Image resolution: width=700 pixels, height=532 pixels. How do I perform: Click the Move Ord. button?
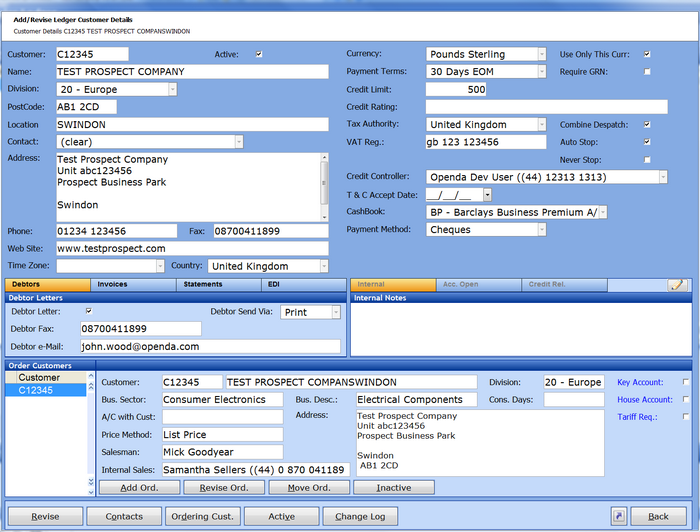click(x=309, y=487)
